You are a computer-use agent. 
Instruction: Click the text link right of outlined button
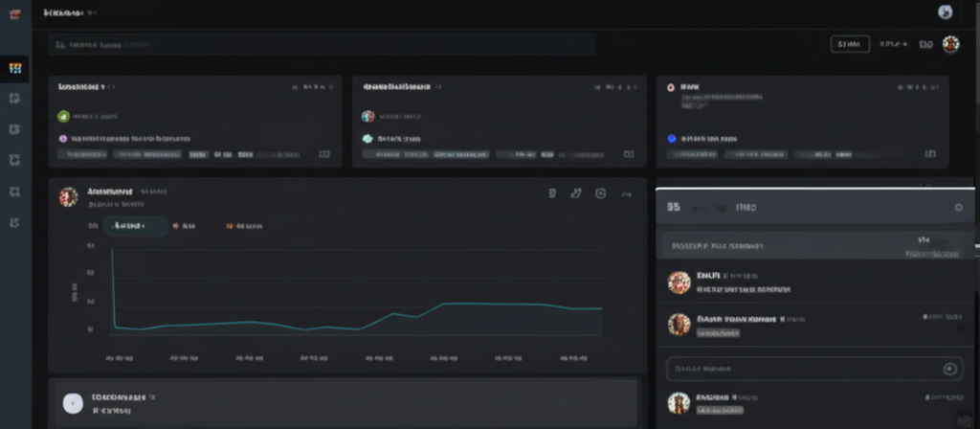click(892, 44)
